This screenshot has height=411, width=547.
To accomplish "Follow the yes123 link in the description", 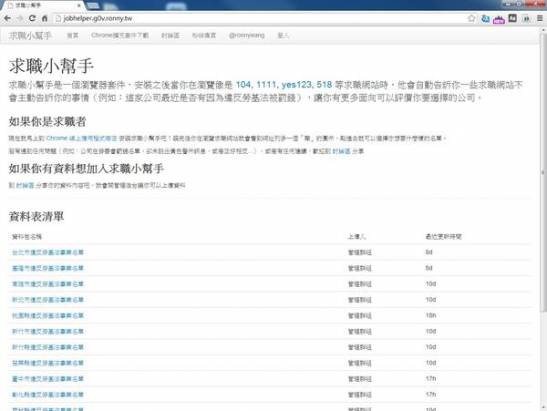I will (296, 85).
